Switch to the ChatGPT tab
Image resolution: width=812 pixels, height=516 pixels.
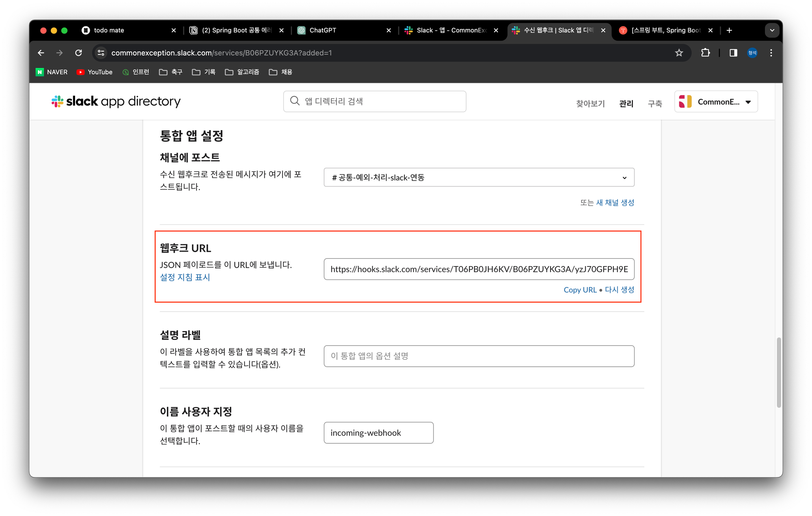pyautogui.click(x=345, y=30)
